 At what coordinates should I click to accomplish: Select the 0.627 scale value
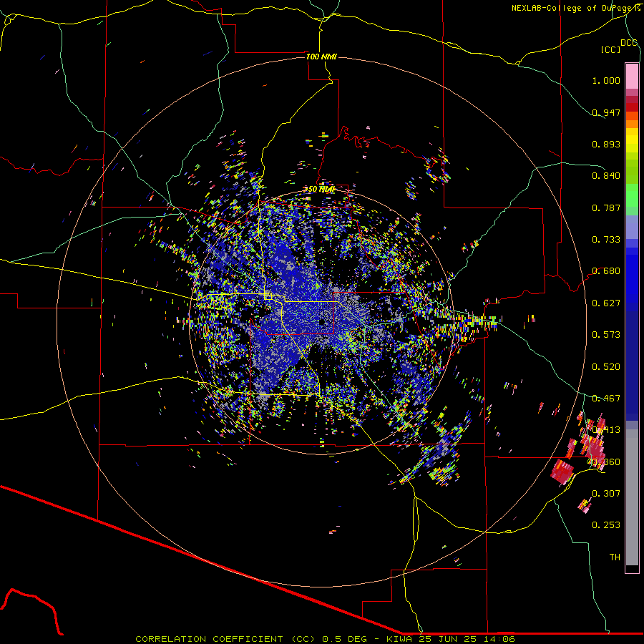[606, 303]
